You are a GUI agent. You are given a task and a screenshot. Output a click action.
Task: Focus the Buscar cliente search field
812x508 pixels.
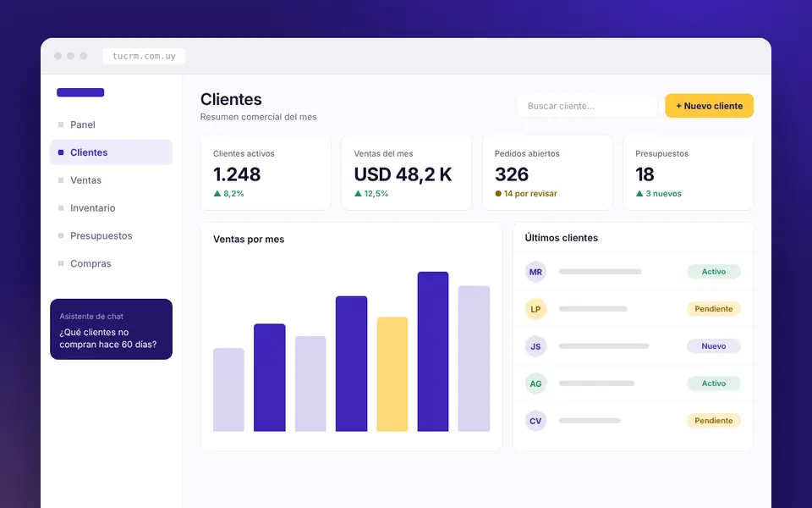(x=587, y=106)
